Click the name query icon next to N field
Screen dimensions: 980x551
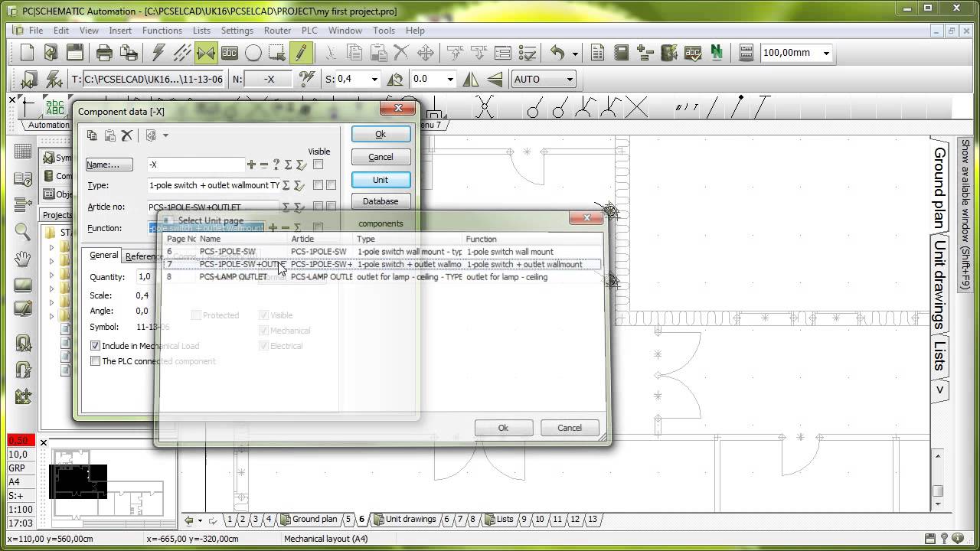tap(307, 79)
